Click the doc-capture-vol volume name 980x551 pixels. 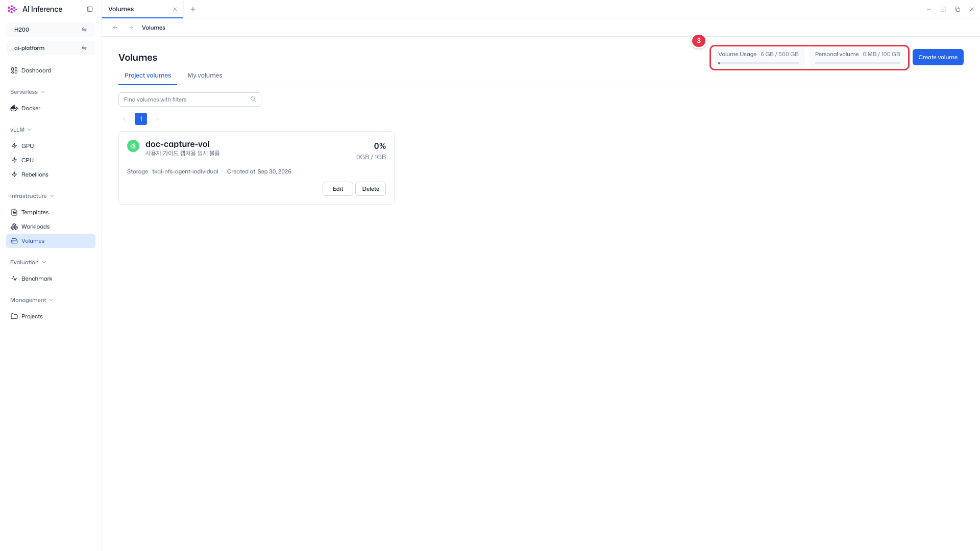pos(177,144)
